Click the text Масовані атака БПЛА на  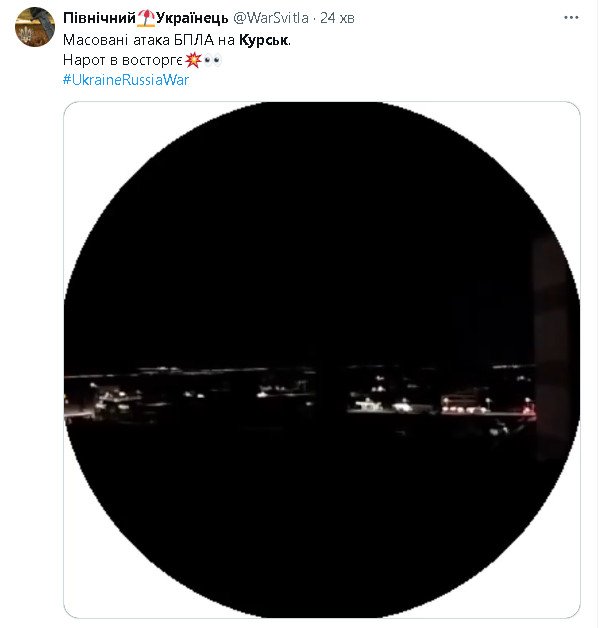click(149, 41)
